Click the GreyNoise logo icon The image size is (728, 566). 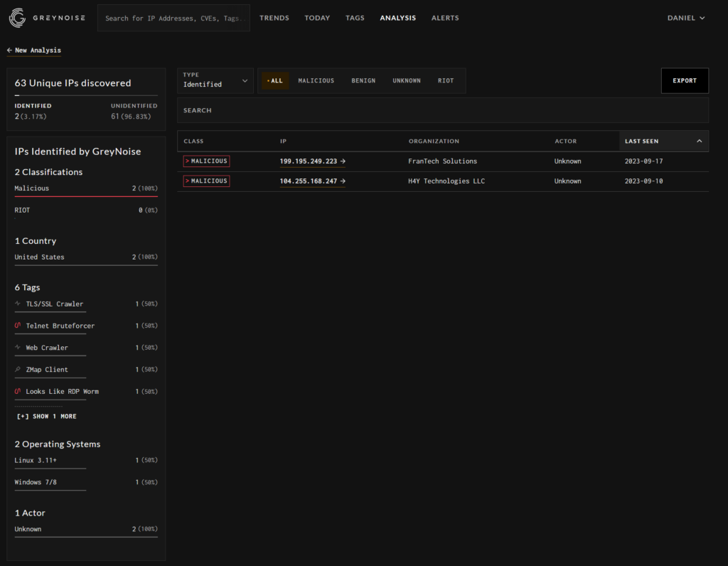coord(18,18)
